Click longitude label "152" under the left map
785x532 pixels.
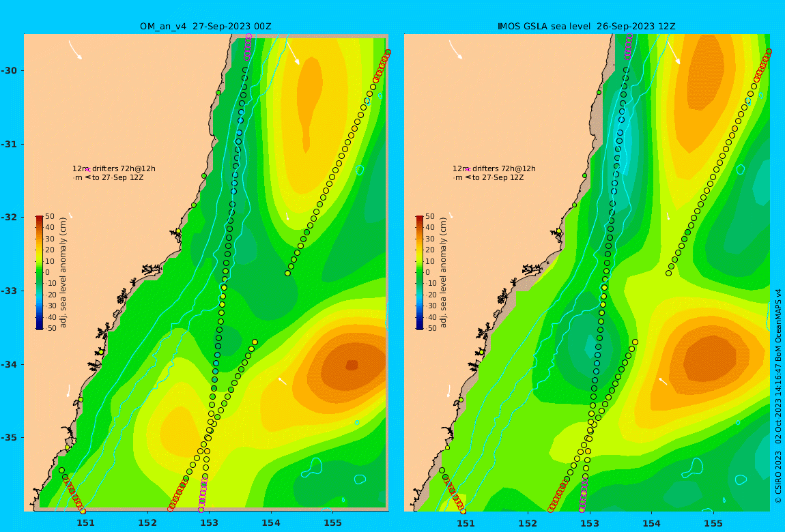(147, 523)
